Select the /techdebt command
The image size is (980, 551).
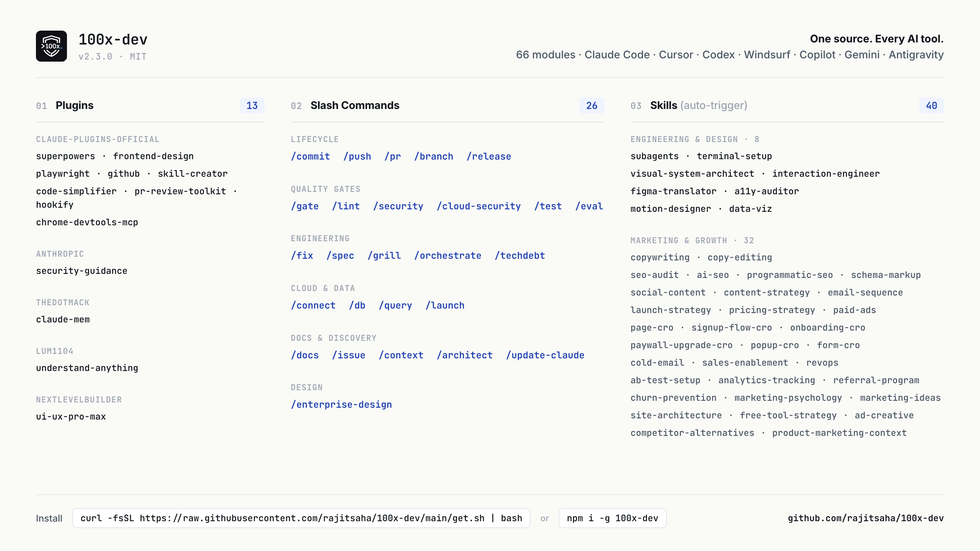(520, 256)
